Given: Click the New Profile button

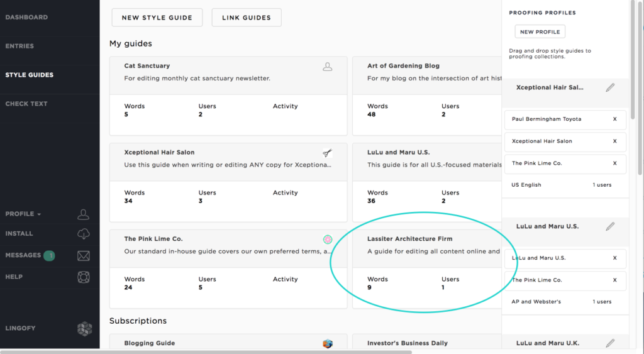Looking at the screenshot, I should (540, 31).
